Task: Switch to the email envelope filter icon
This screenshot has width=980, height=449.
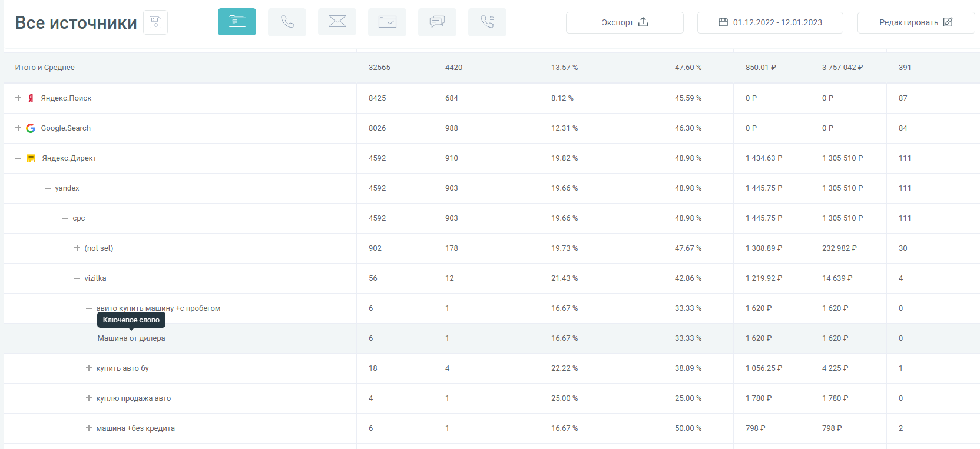Action: tap(337, 22)
